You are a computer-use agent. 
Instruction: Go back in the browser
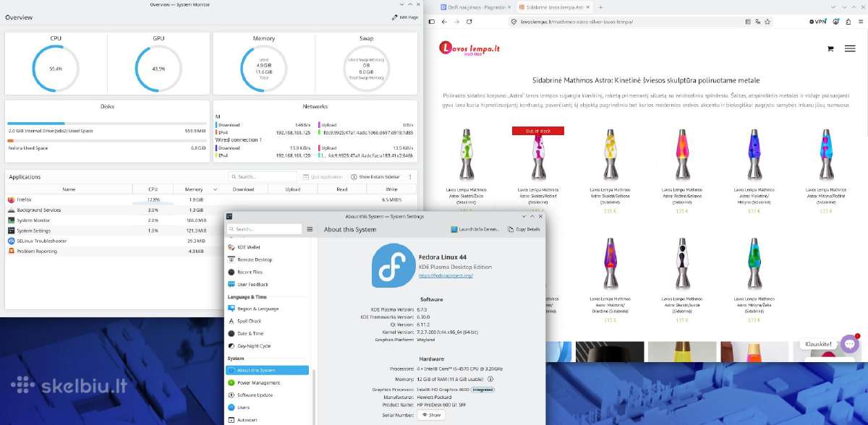click(445, 22)
